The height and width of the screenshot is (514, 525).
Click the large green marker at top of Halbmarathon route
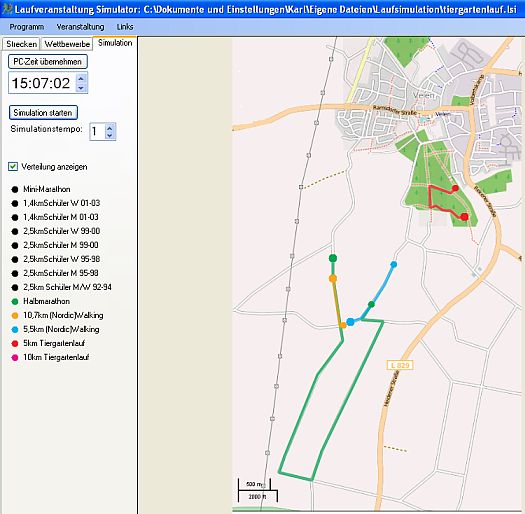(332, 258)
